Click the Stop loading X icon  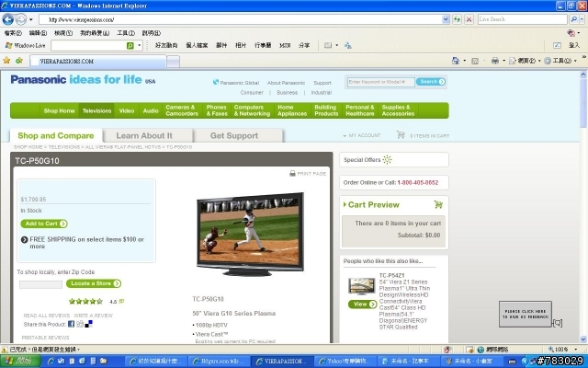point(469,19)
